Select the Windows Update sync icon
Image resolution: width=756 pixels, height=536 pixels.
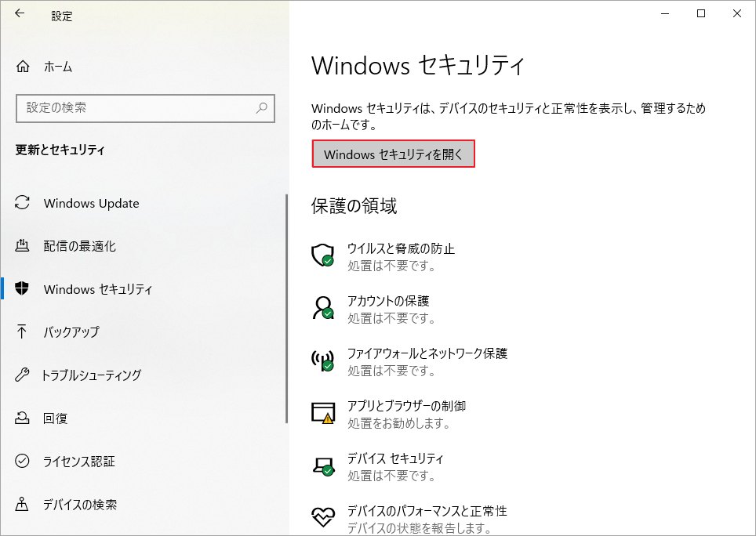click(x=24, y=203)
